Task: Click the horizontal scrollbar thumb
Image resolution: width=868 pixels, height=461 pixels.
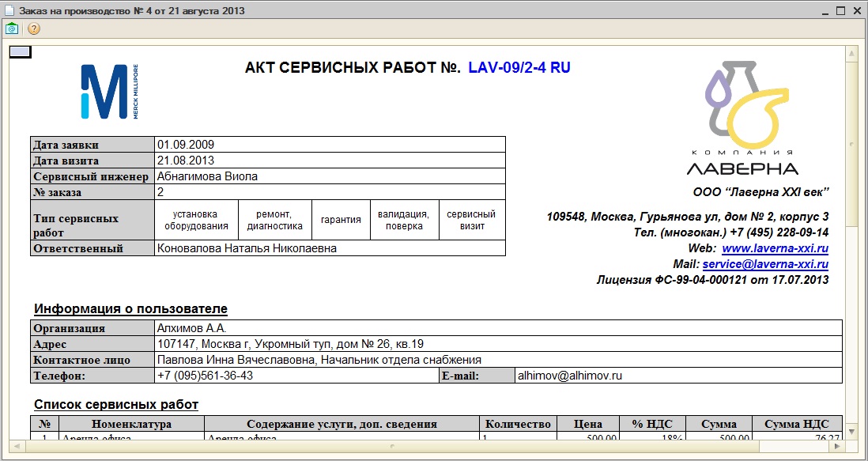Action: pos(392,445)
